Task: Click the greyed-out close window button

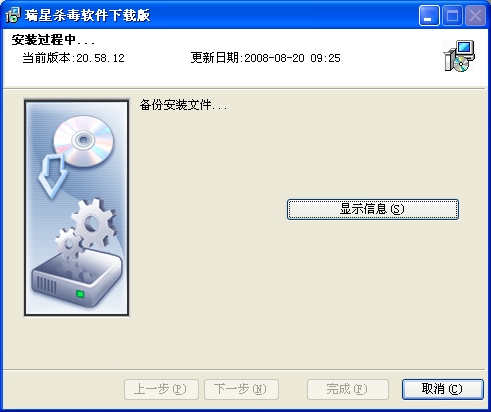Action: tap(475, 16)
